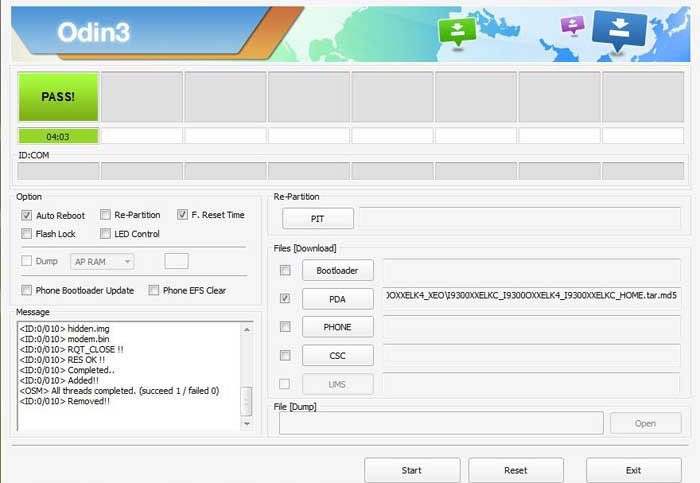Select the Bootloader file checkbox
This screenshot has height=483, width=700.
285,270
